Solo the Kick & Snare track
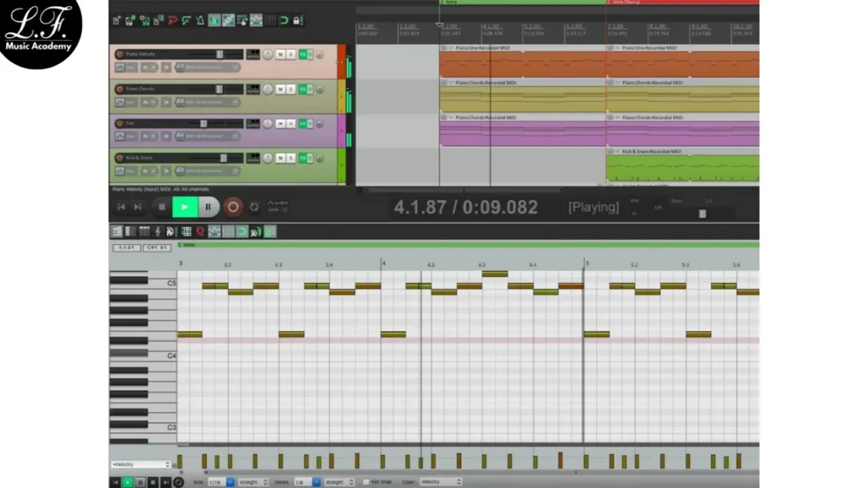 coord(291,158)
